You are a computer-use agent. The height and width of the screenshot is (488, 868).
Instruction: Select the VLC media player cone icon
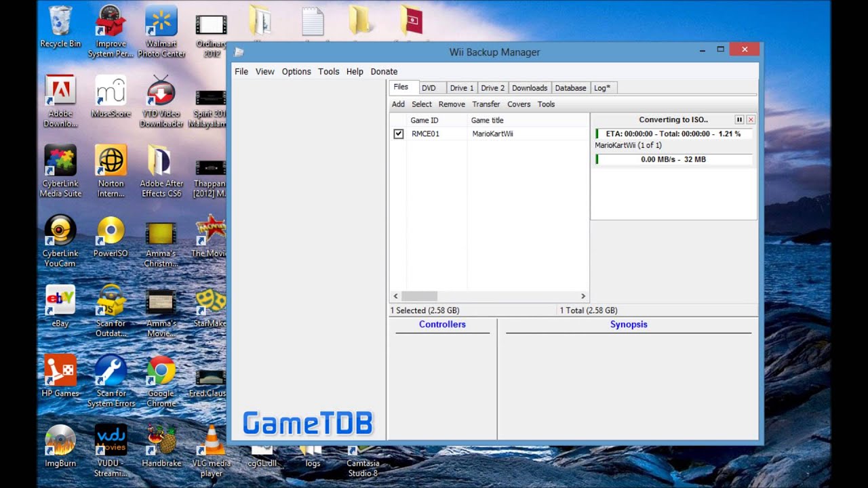pyautogui.click(x=212, y=450)
